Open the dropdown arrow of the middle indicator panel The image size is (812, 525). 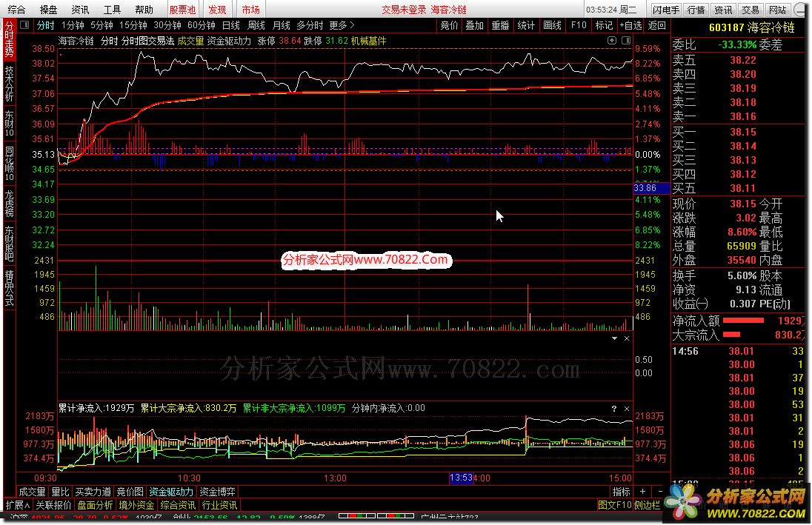coord(614,338)
